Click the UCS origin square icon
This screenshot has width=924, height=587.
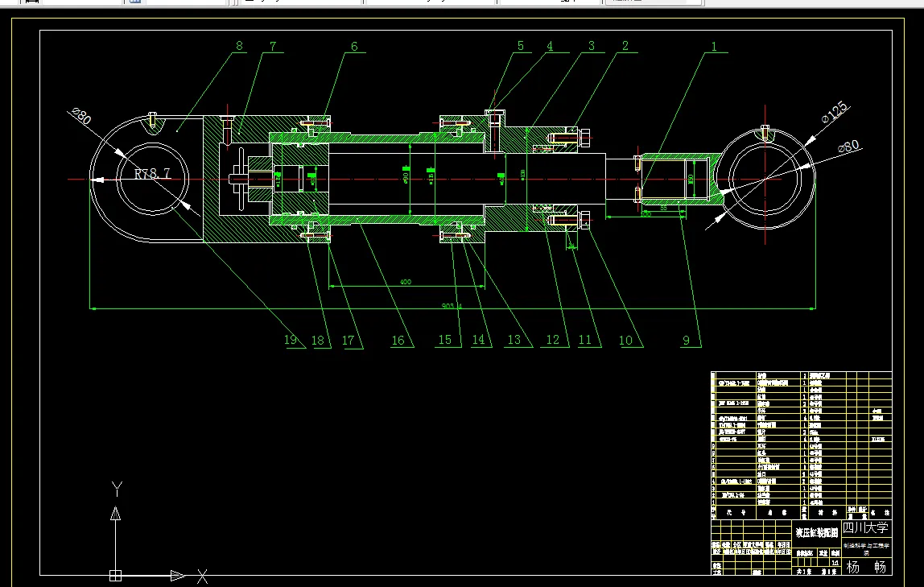click(116, 575)
